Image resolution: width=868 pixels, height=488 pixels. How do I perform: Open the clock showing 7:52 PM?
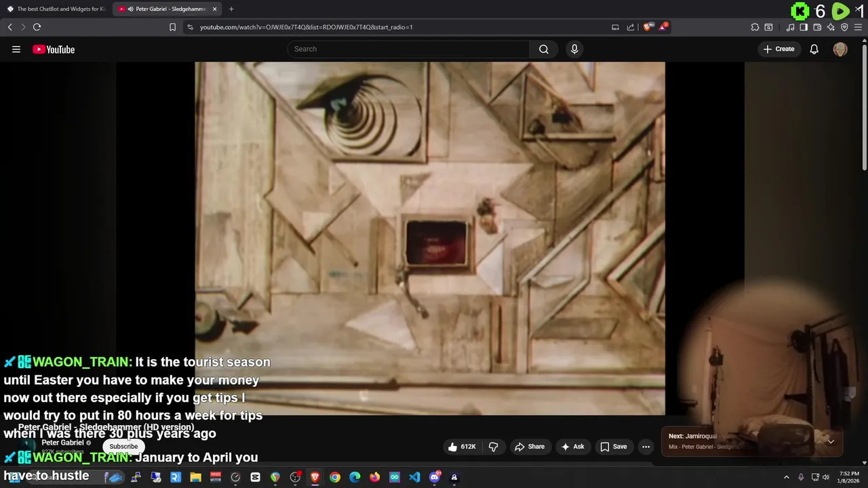click(849, 477)
